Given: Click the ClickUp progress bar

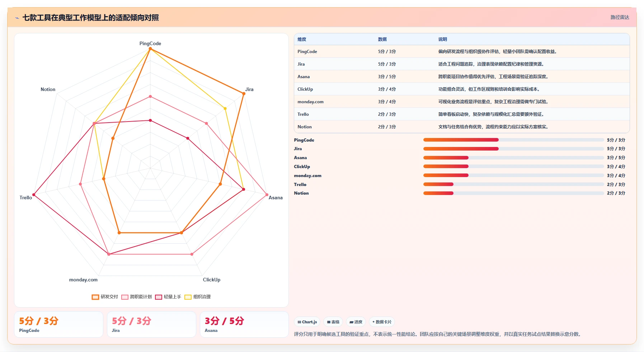Looking at the screenshot, I should coord(514,166).
